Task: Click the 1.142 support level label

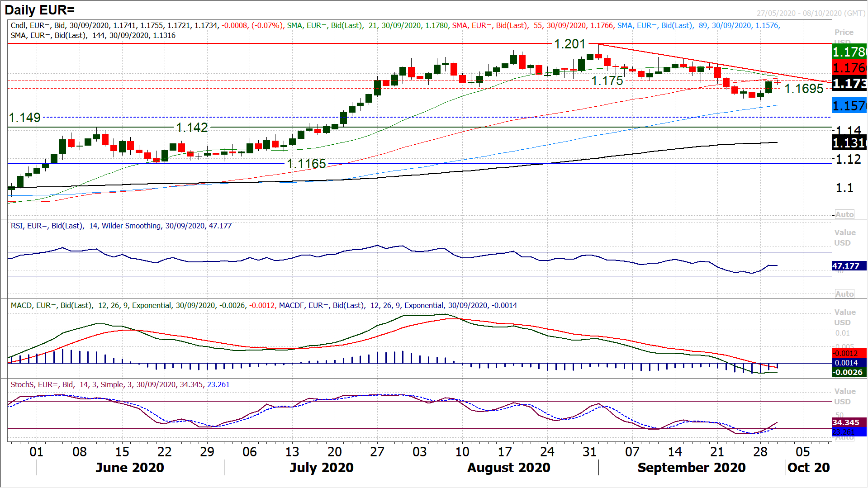Action: point(192,128)
